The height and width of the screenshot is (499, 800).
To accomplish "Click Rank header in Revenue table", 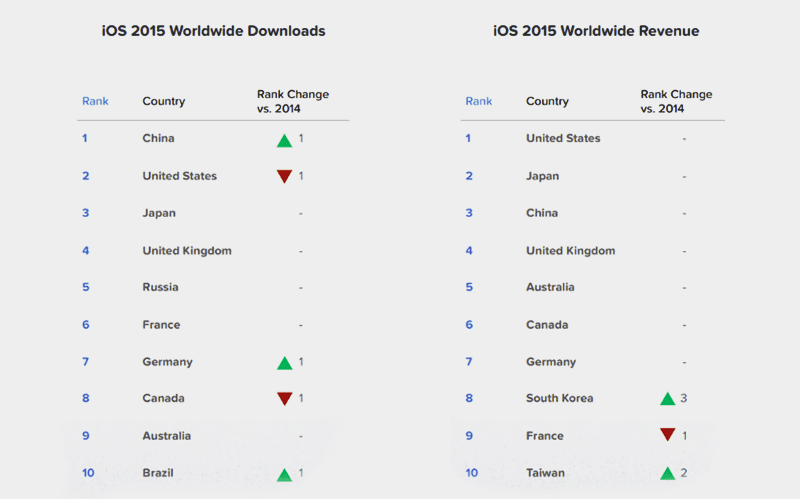I will point(479,101).
